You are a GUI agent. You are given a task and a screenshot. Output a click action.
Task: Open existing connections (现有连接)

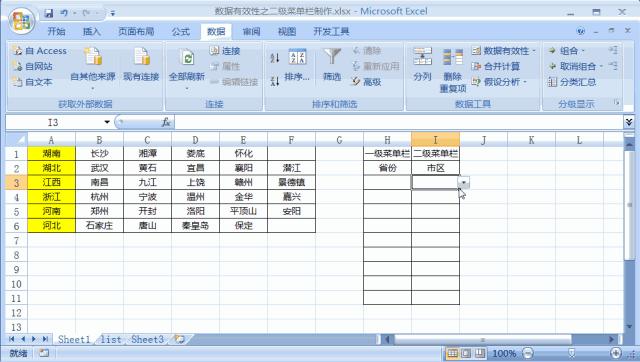(x=141, y=65)
